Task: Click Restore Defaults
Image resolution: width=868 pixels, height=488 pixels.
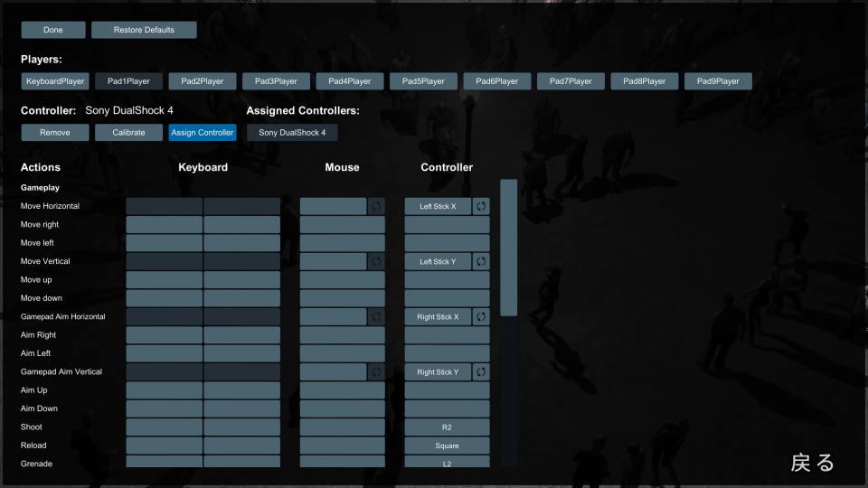Action: coord(144,30)
